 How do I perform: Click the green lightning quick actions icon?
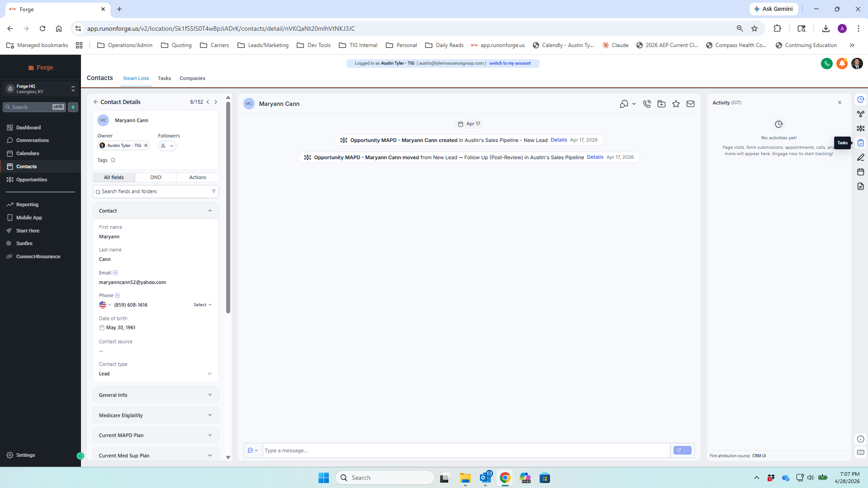coord(73,107)
